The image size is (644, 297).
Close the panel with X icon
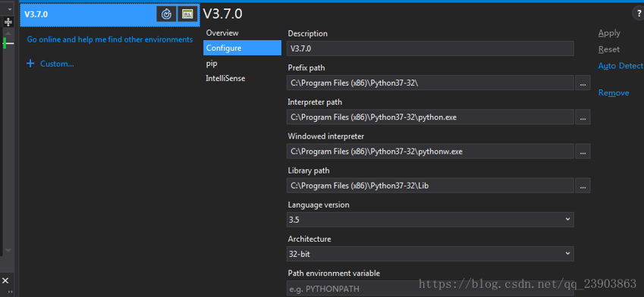(6, 280)
